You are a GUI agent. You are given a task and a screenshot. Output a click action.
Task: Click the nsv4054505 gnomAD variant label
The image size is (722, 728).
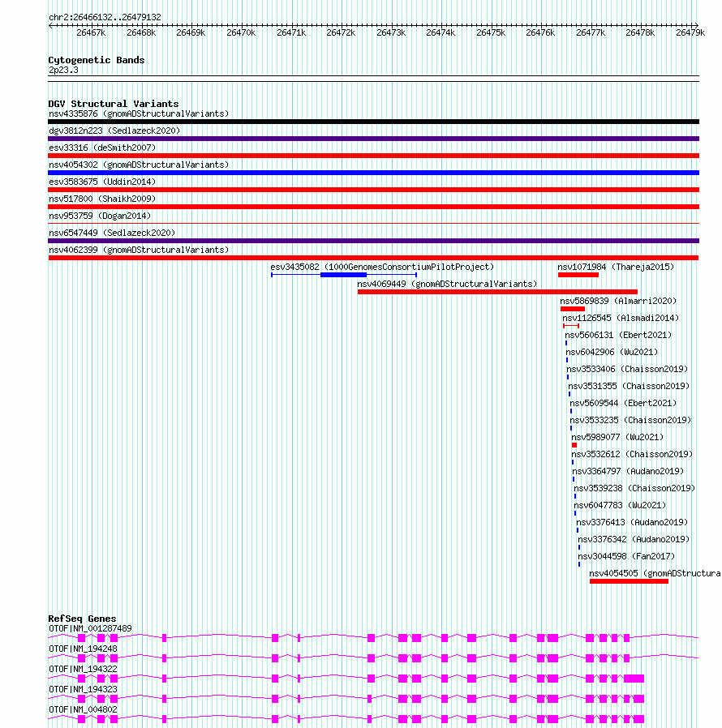click(655, 573)
